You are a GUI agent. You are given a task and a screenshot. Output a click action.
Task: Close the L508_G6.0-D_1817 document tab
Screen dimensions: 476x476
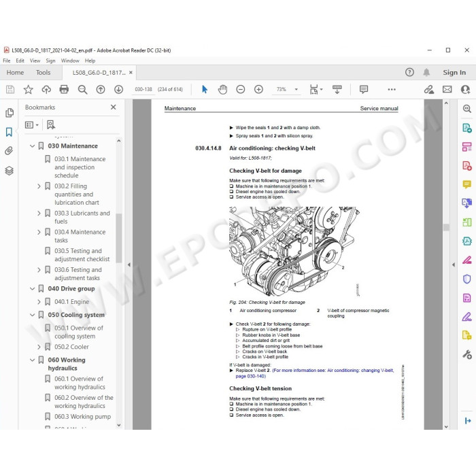(x=131, y=73)
